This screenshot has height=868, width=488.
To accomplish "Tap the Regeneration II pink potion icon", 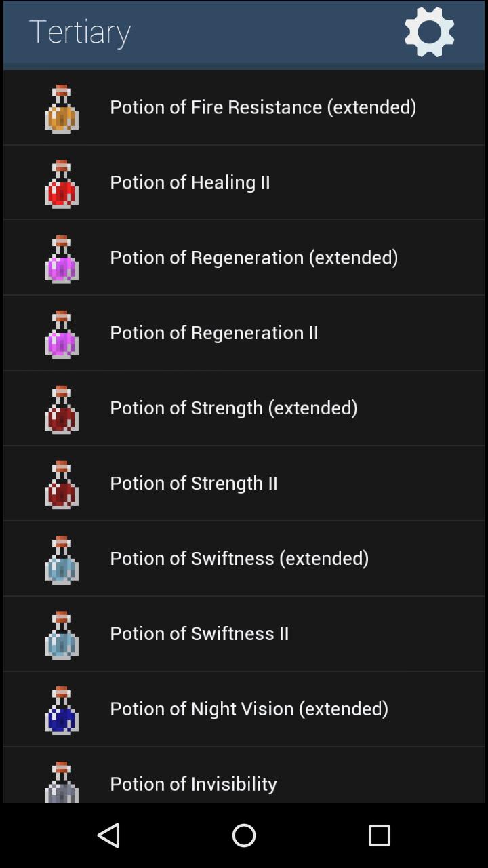I will (62, 334).
